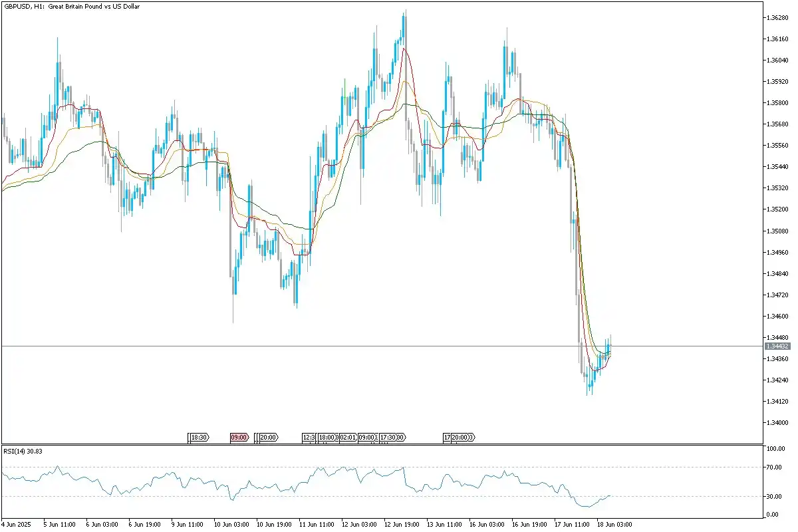
Task: Click the 1.36280 price axis label
Action: point(777,17)
